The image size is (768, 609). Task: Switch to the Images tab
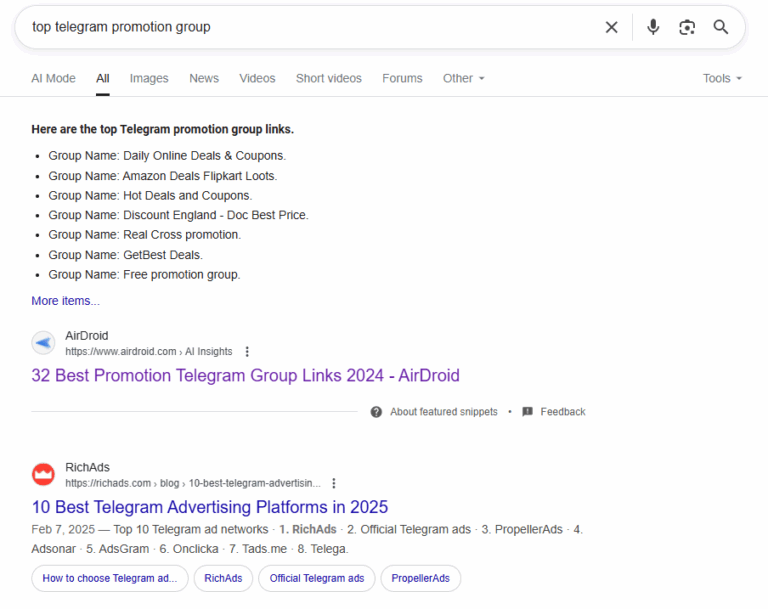[149, 78]
